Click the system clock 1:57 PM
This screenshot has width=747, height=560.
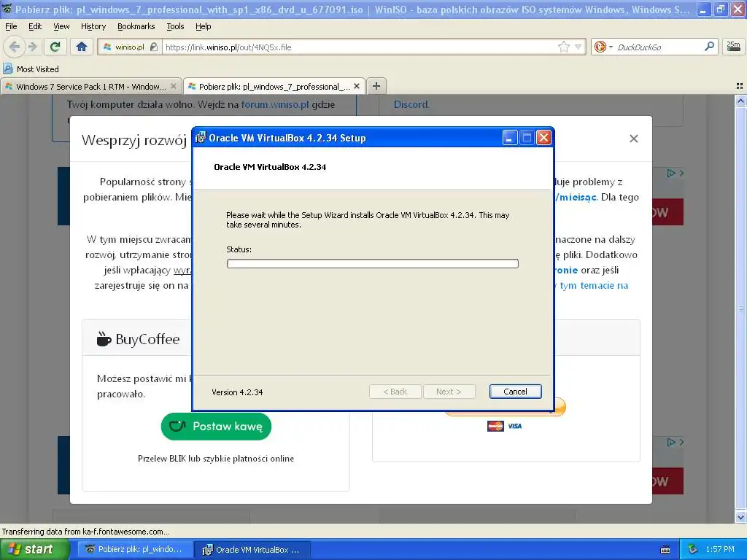720,549
